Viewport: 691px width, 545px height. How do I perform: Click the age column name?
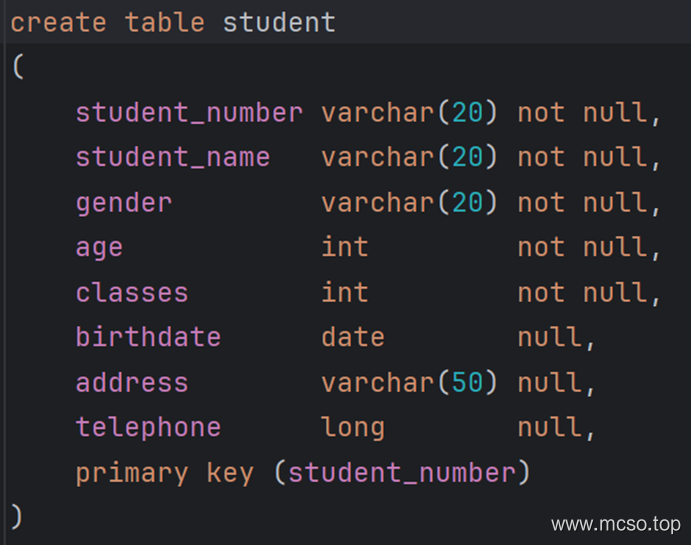99,248
